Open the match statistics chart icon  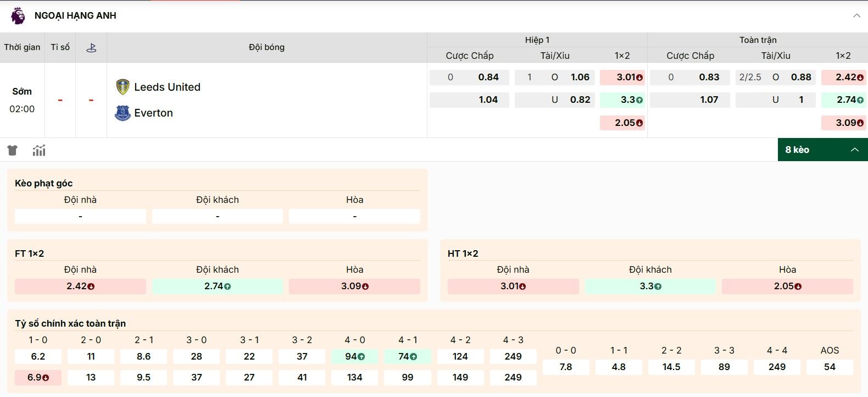coord(39,150)
